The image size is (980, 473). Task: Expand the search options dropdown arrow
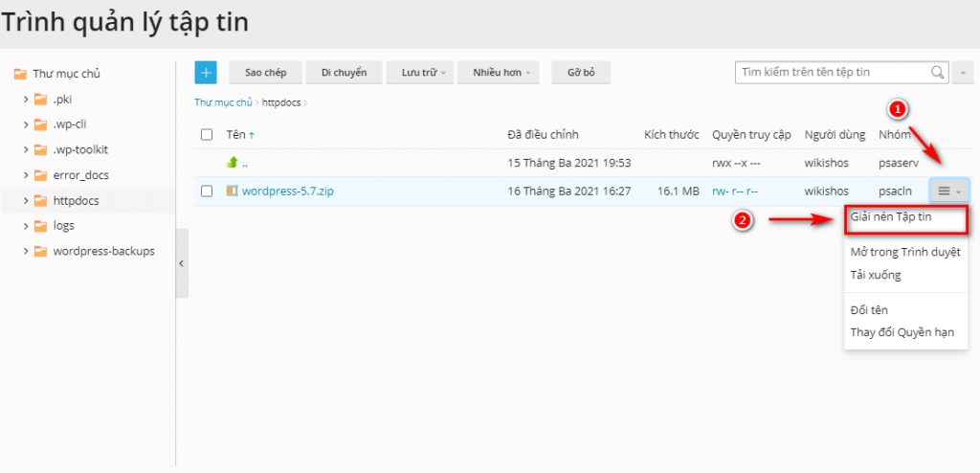[963, 72]
